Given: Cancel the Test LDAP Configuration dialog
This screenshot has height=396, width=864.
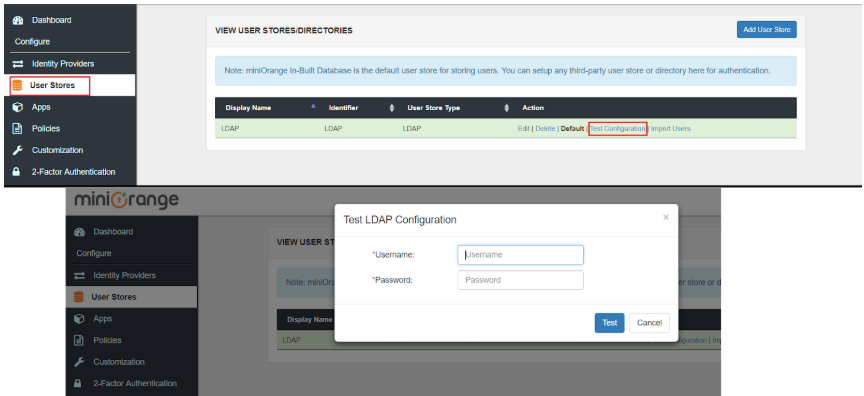Looking at the screenshot, I should (x=649, y=323).
